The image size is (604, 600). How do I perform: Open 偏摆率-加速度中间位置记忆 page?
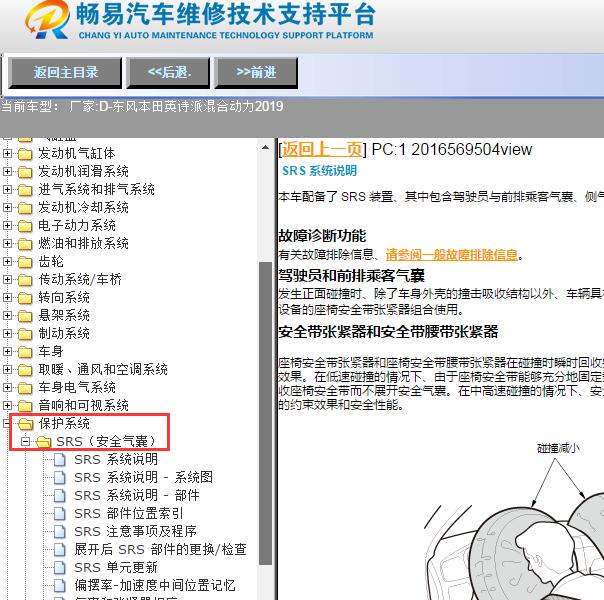pos(155,585)
